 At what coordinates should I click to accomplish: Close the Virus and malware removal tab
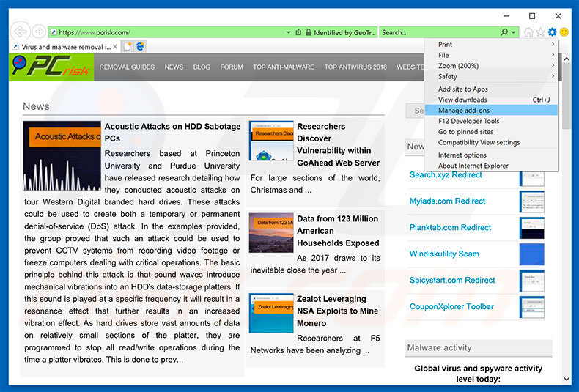coord(115,47)
